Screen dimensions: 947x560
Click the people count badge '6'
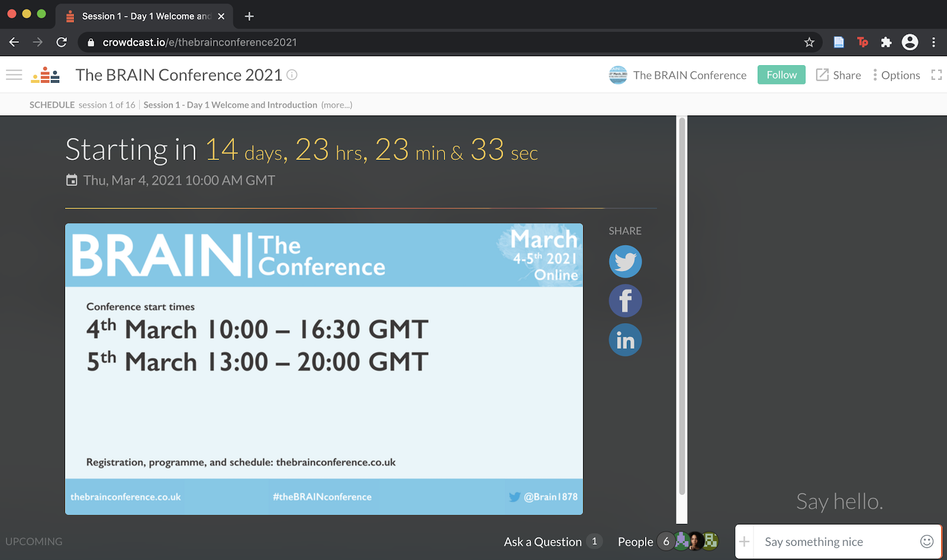click(x=666, y=541)
